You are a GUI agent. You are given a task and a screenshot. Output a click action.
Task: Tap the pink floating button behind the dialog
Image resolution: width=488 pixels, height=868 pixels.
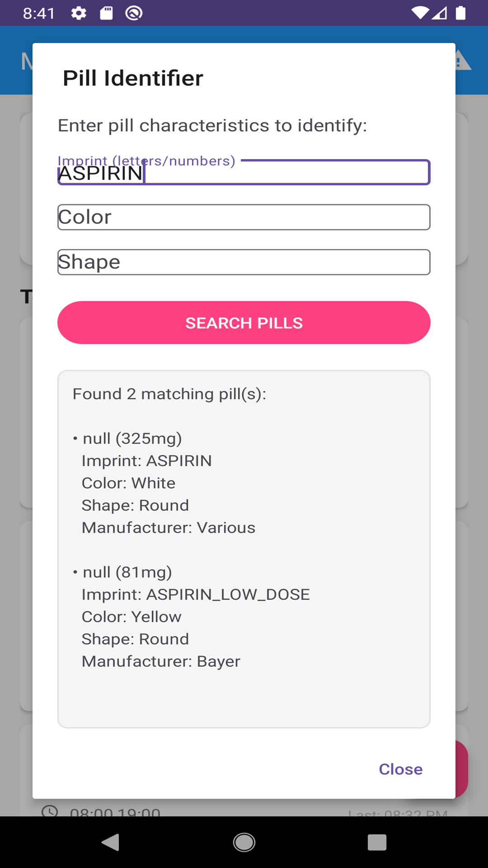461,769
